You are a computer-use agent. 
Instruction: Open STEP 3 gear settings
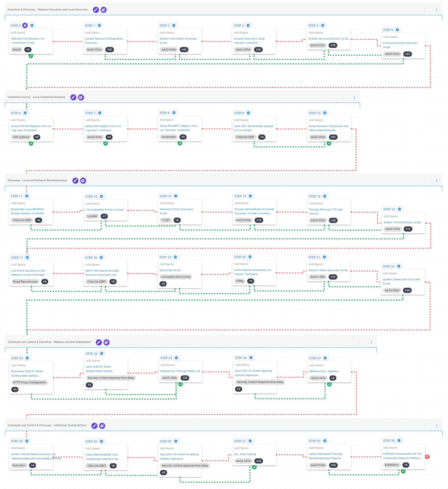248,25
